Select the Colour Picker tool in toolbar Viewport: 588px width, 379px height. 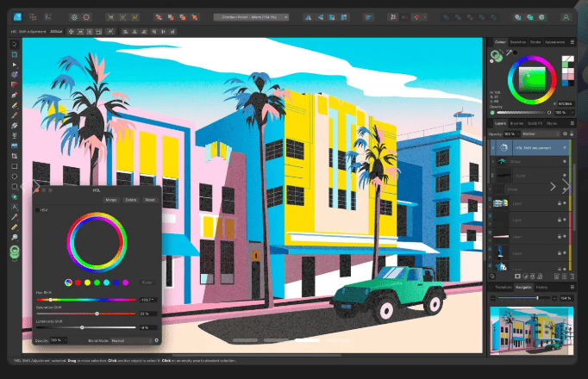[x=15, y=217]
